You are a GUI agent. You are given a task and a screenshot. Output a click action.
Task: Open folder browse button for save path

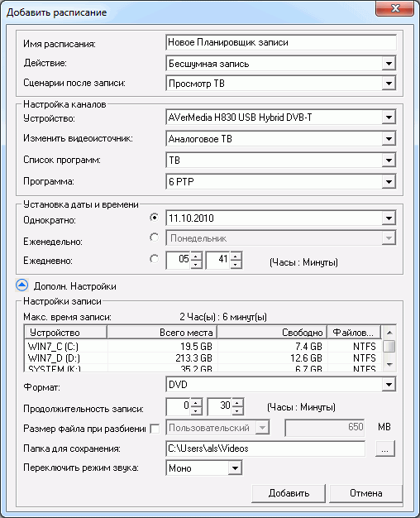pyautogui.click(x=385, y=449)
